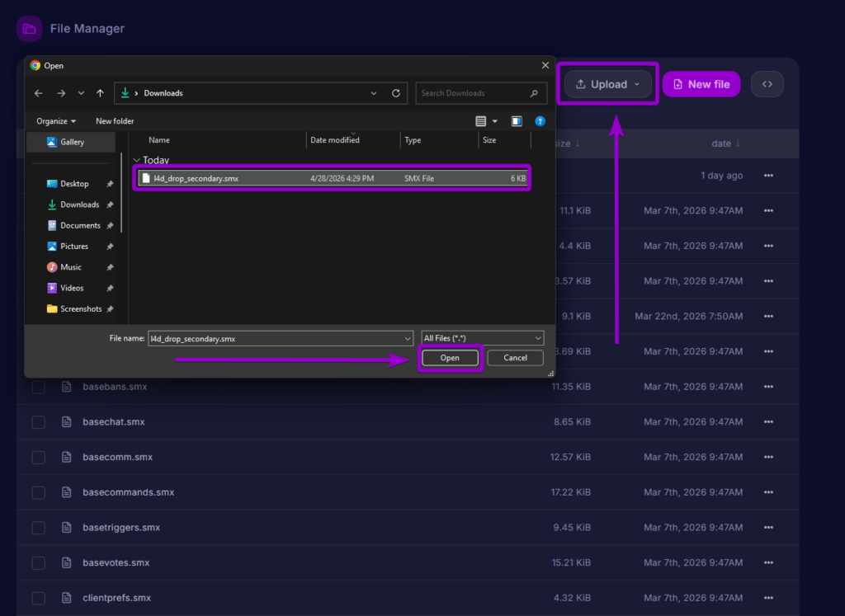Open the Organize menu
Viewport: 845px width, 616px height.
55,120
